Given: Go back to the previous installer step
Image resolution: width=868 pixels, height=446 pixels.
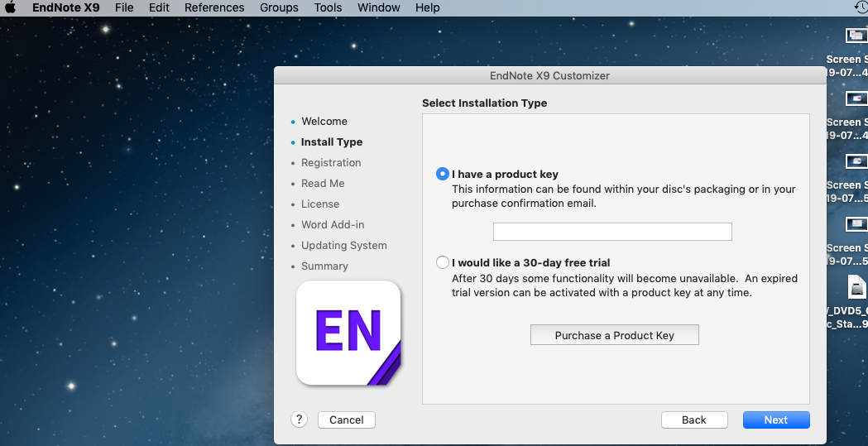Looking at the screenshot, I should [693, 420].
